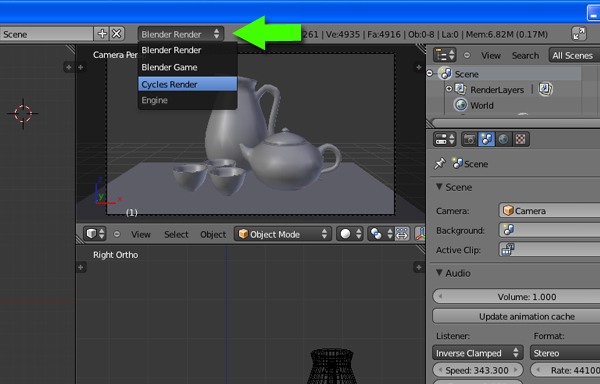Toggle the 3D manipulator icon

[x=421, y=234]
